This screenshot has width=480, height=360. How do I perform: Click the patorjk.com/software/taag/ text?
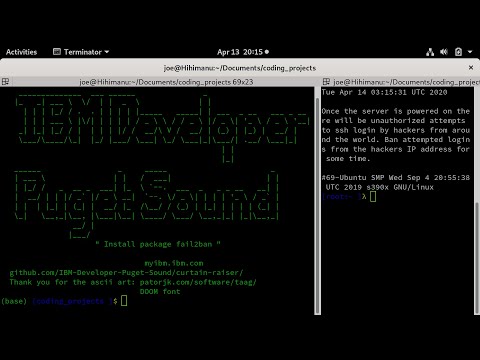tap(198, 282)
